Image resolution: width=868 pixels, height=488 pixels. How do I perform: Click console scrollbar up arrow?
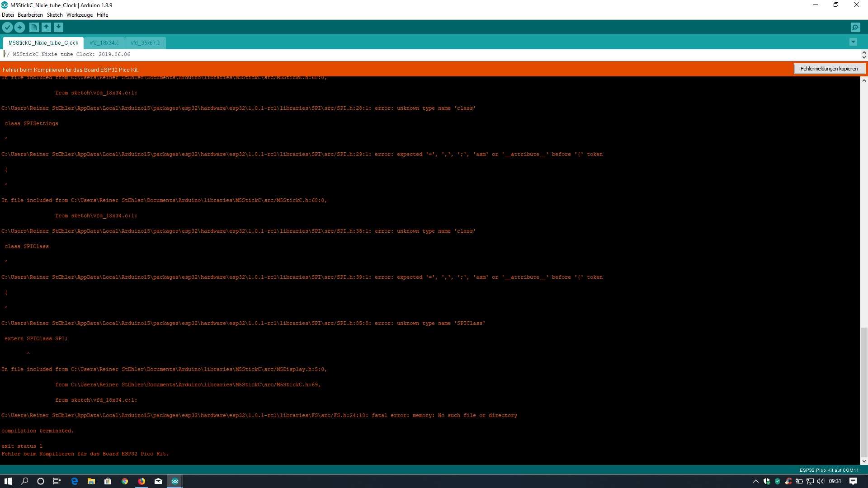click(864, 80)
